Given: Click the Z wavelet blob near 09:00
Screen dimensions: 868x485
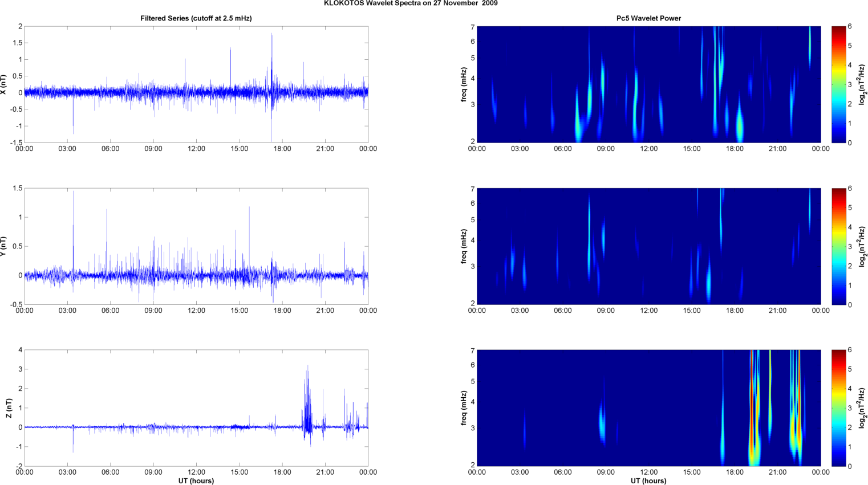Looking at the screenshot, I should click(x=602, y=422).
